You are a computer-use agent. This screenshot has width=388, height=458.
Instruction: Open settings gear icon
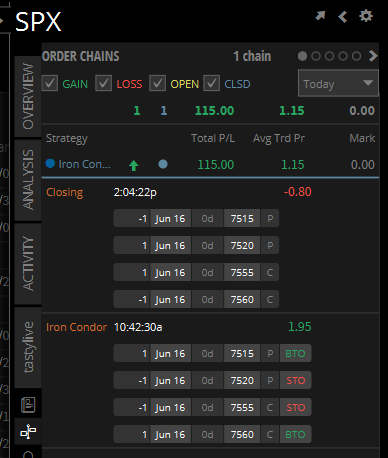pos(366,16)
